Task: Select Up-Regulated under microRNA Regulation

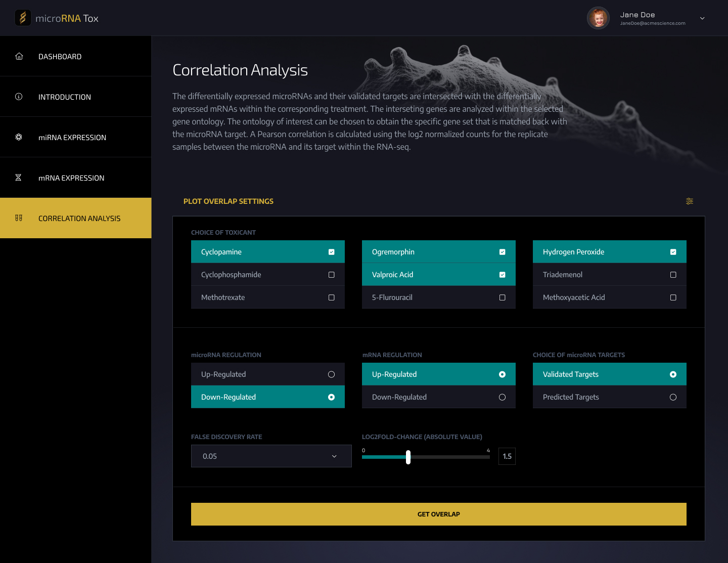Action: coord(331,374)
